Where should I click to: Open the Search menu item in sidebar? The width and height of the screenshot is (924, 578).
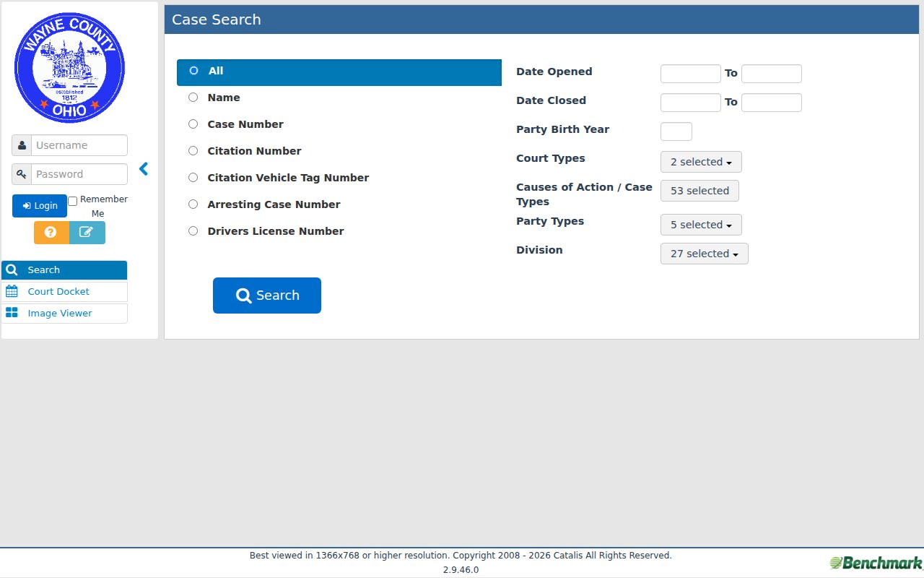tap(64, 270)
